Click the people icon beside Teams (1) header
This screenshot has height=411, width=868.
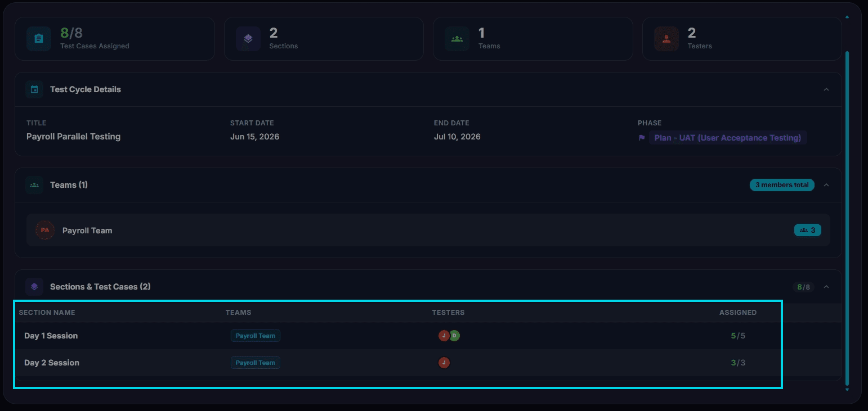[x=34, y=185]
